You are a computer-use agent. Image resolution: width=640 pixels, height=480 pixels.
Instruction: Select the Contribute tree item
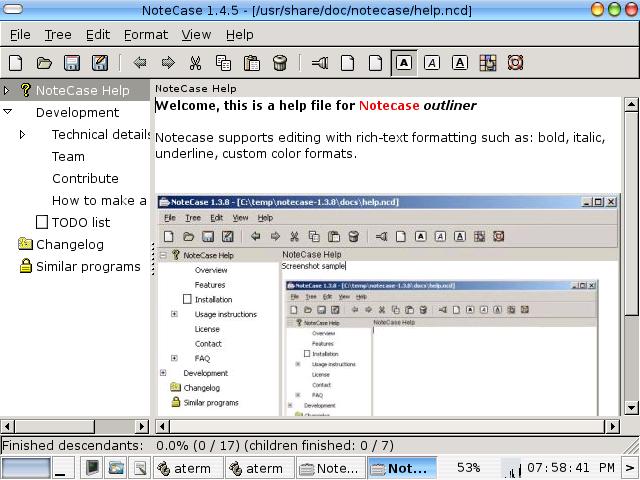coord(85,178)
